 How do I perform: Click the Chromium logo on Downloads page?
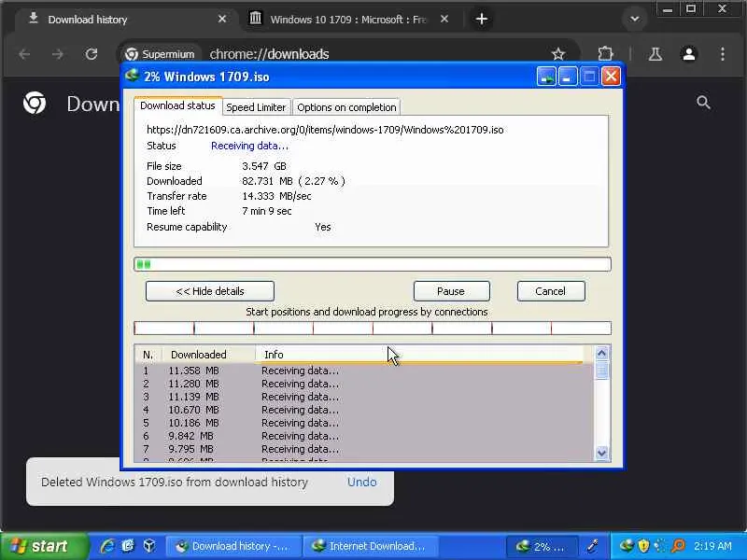pos(35,103)
